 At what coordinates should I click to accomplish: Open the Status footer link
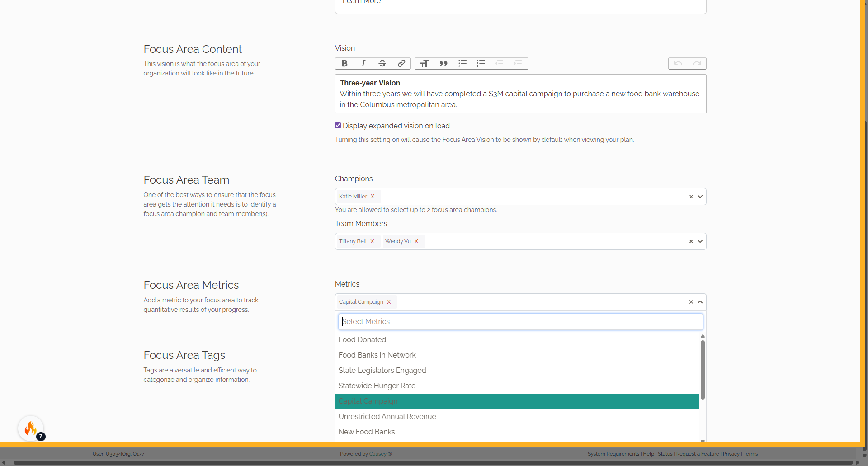[x=665, y=454]
